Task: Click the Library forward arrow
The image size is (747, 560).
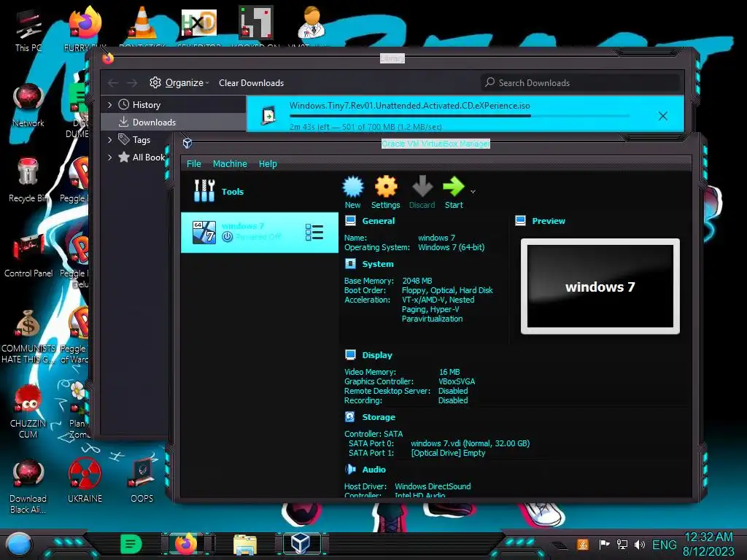Action: coord(132,83)
